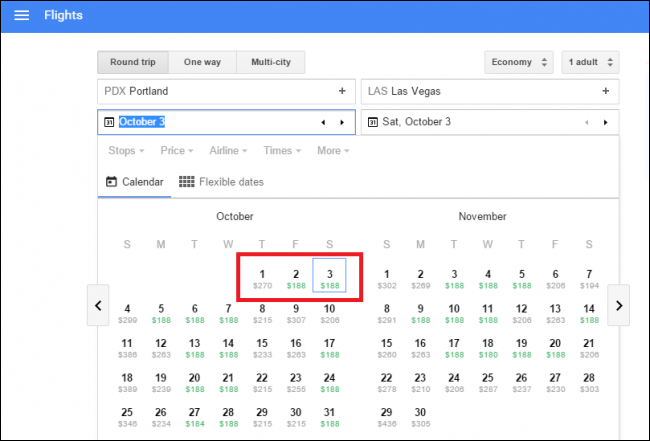
Task: Click the PDX Portland origin field
Action: click(226, 91)
